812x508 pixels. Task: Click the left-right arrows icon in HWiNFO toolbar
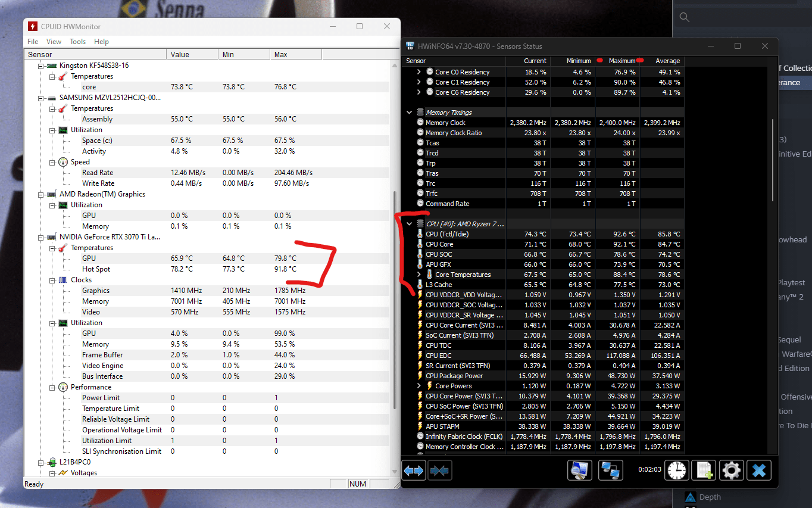click(x=414, y=470)
